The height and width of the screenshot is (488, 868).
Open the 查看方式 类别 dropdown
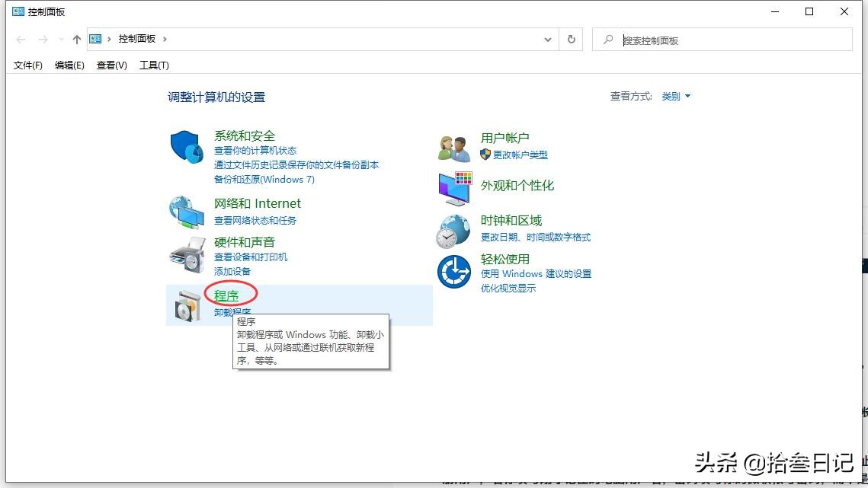point(677,96)
